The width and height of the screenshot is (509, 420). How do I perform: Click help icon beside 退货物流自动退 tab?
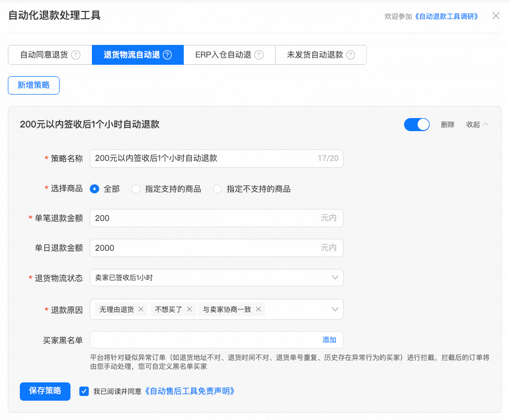coord(168,55)
